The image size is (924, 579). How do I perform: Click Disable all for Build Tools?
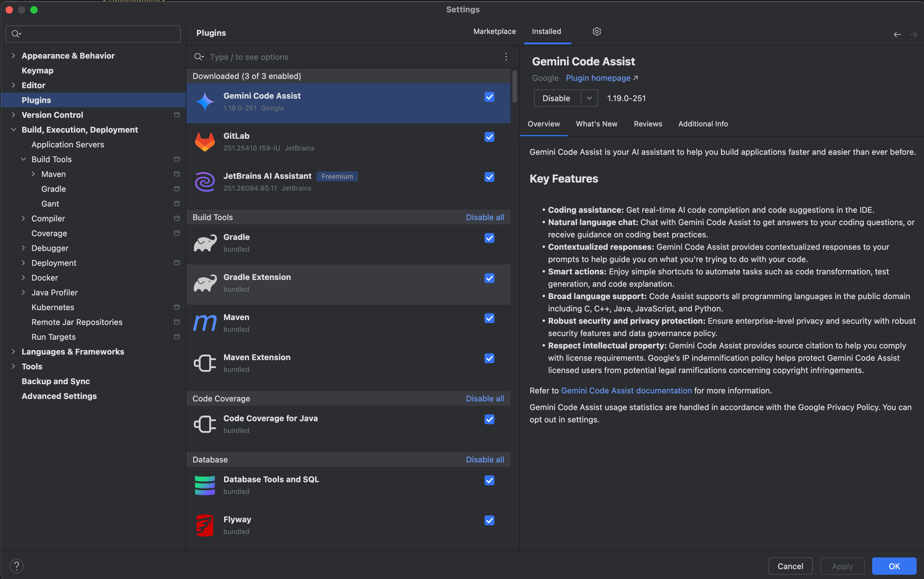pyautogui.click(x=485, y=217)
